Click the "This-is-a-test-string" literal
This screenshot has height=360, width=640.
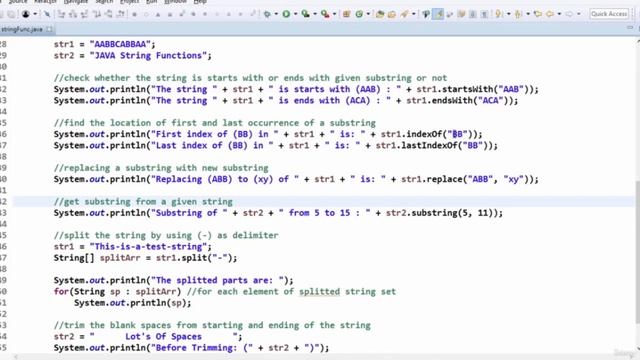(148, 247)
